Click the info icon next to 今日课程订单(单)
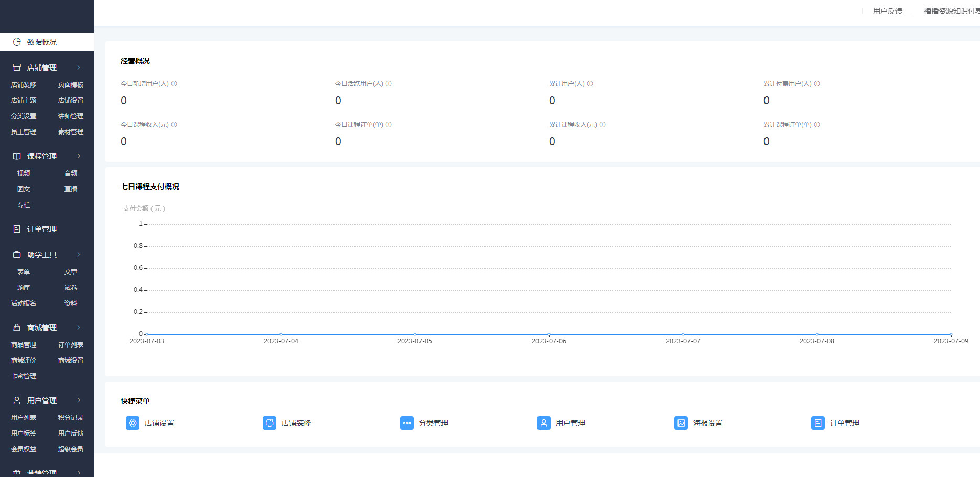This screenshot has height=477, width=980. pos(389,125)
